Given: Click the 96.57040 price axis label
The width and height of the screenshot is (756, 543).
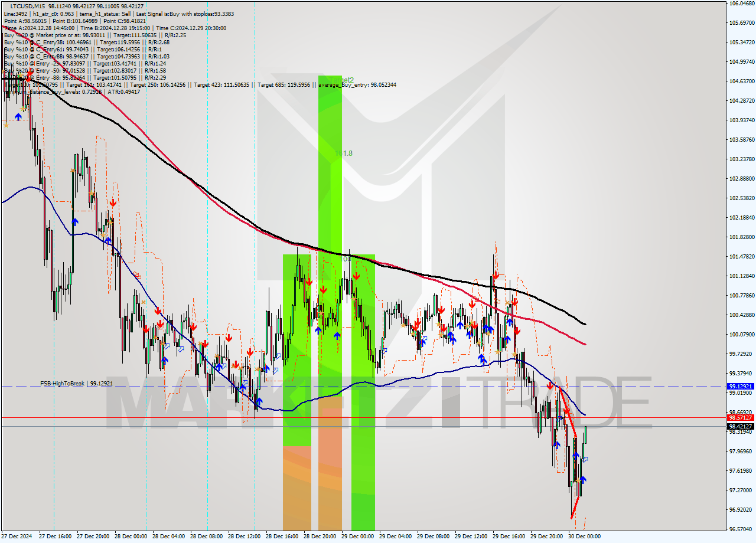Looking at the screenshot, I should 740,529.
